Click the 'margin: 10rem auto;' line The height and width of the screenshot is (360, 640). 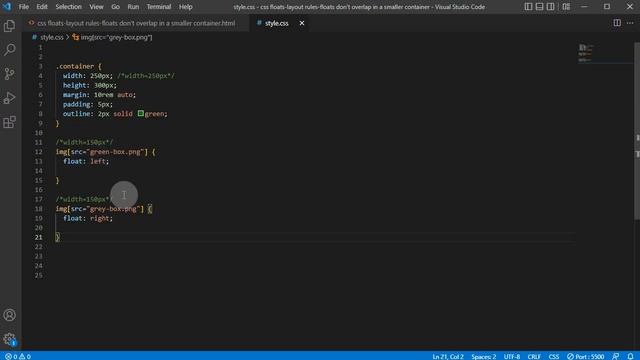point(99,95)
